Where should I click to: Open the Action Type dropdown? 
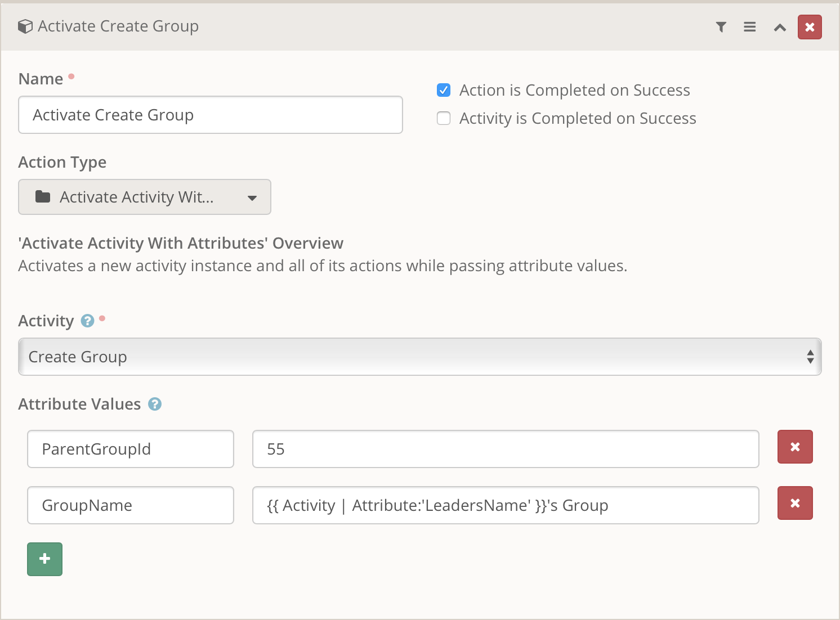point(145,197)
